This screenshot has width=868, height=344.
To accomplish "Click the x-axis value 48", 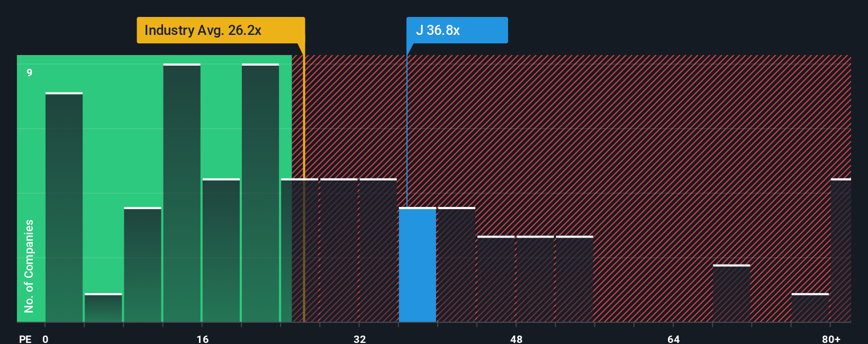I will click(516, 339).
